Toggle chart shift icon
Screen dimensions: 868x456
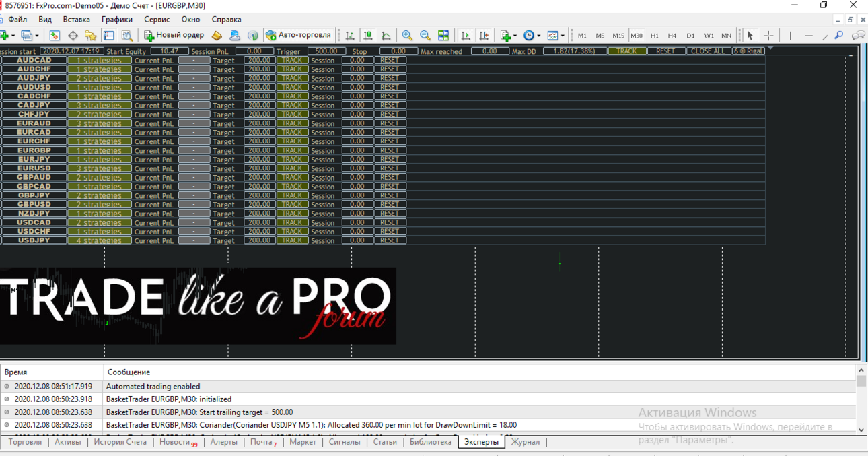[x=484, y=36]
